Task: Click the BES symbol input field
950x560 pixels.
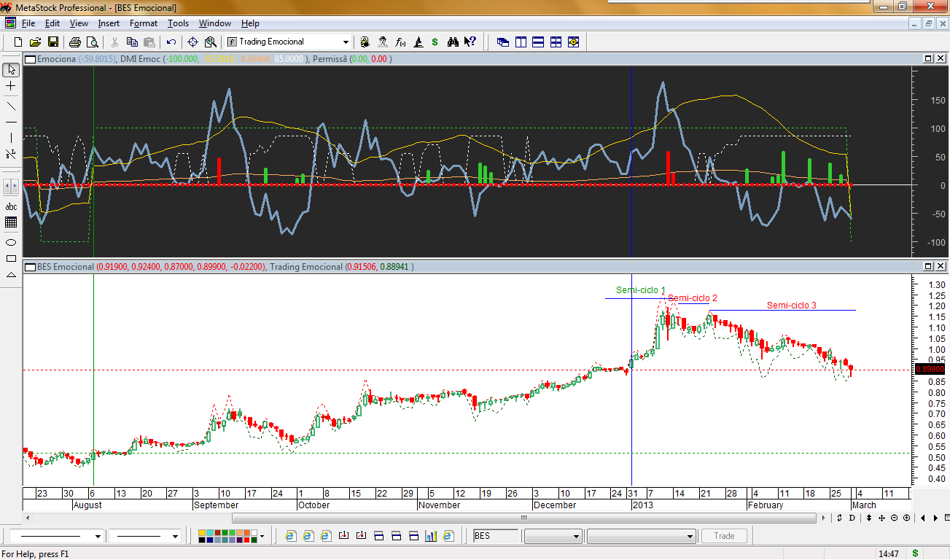Action: 497,536
